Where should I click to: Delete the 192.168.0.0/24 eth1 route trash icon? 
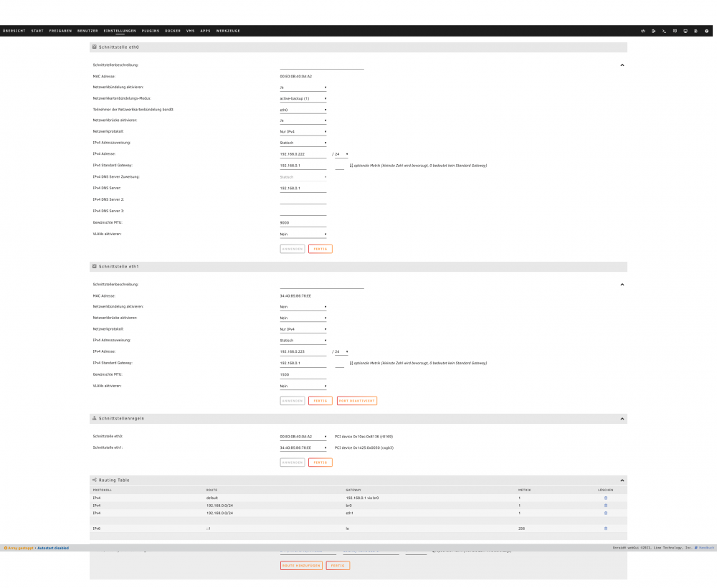pos(606,513)
